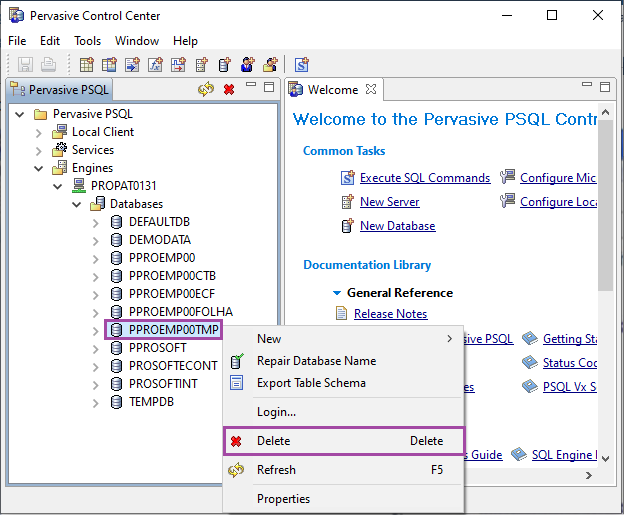Maximize the Pervasive PSQL explorer panel
This screenshot has height=515, width=624.
point(268,88)
